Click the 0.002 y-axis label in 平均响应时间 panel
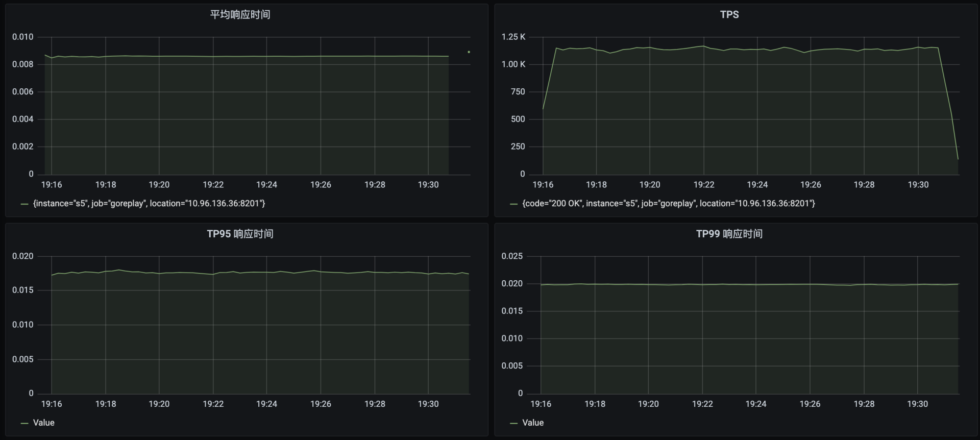 [x=23, y=146]
